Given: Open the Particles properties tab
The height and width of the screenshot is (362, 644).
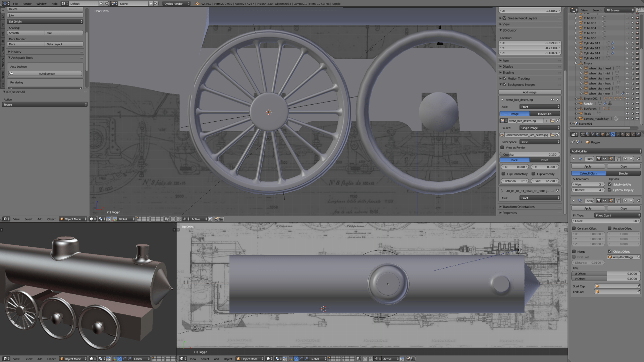Looking at the screenshot, I should pyautogui.click(x=633, y=134).
